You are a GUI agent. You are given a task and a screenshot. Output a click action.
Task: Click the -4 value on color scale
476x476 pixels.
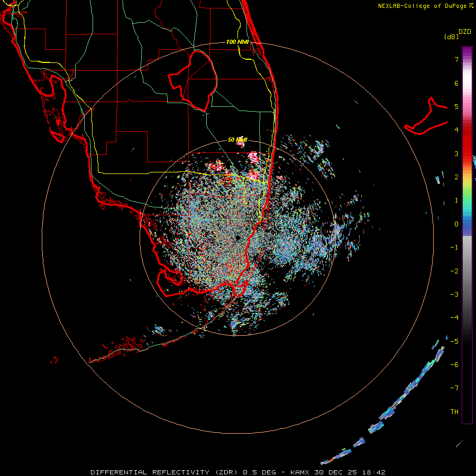454,318
